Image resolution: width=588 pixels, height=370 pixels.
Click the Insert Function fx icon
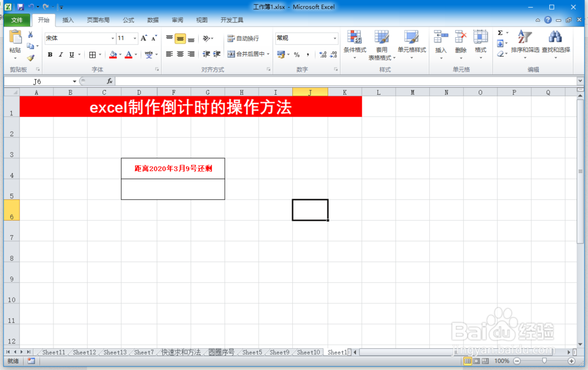coord(109,81)
